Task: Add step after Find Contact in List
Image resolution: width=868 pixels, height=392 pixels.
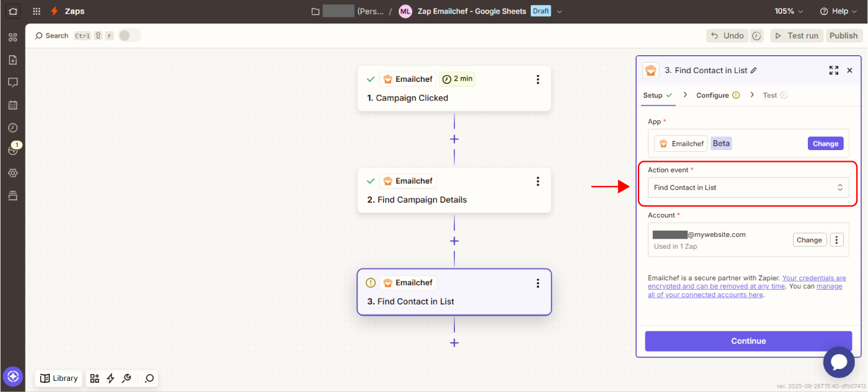Action: pos(454,342)
